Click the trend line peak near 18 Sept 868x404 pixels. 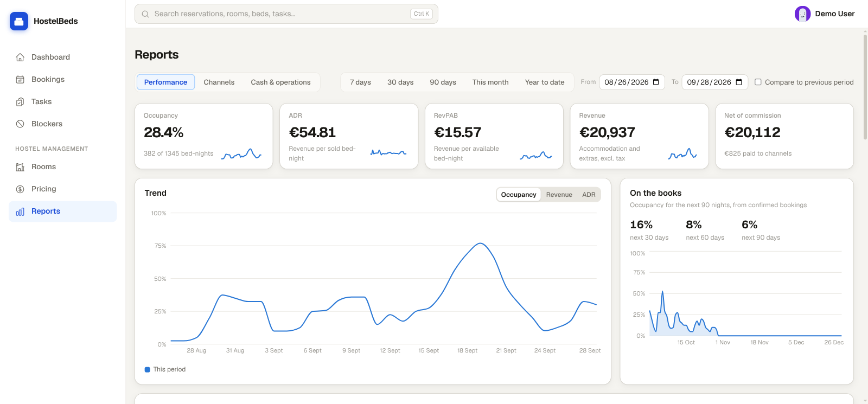point(481,243)
